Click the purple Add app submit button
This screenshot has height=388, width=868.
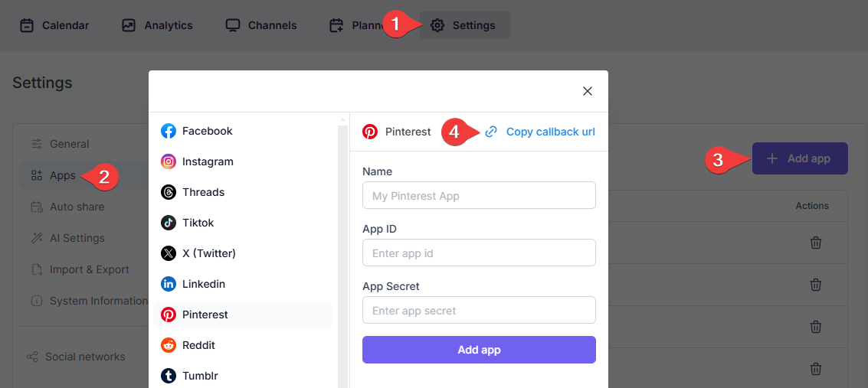[479, 350]
